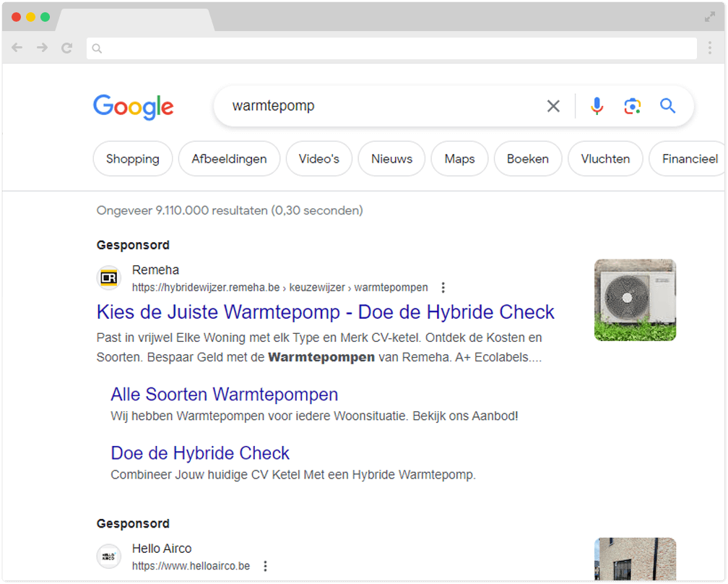Open the browser three-dot menu
This screenshot has height=584, width=728.
[709, 48]
